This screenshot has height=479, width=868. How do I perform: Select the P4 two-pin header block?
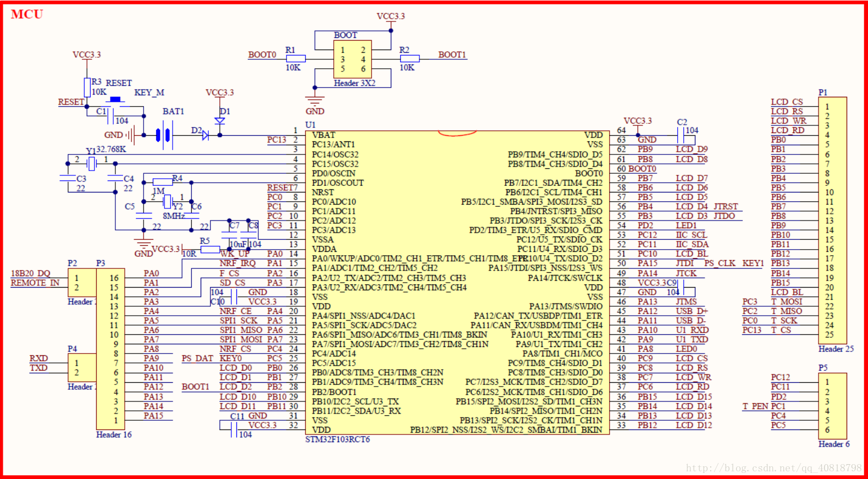point(81,368)
